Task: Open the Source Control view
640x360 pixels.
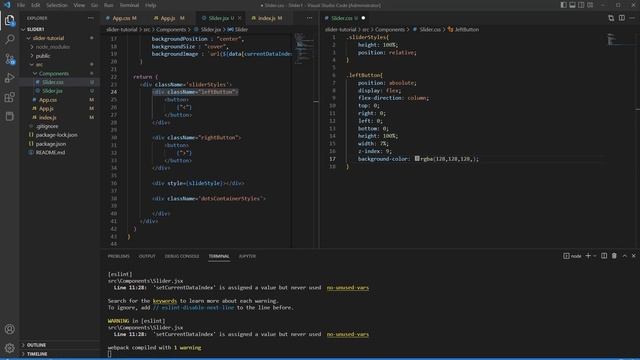Action: click(x=9, y=59)
